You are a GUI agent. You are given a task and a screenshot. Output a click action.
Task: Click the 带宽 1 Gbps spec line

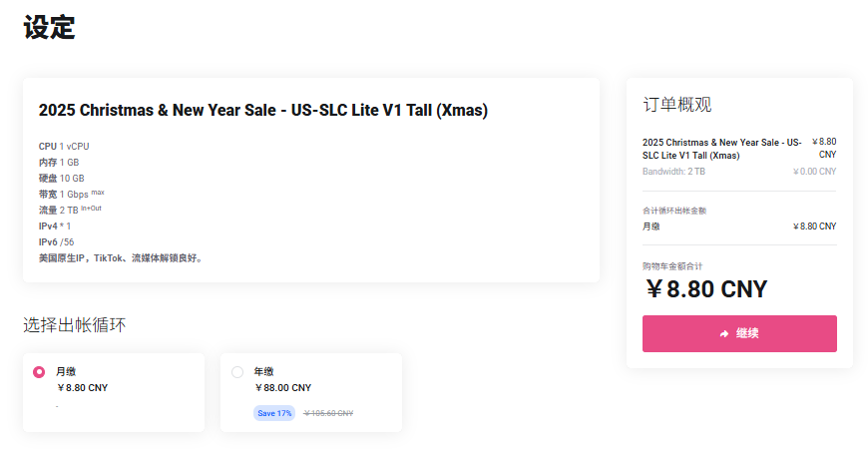(68, 195)
